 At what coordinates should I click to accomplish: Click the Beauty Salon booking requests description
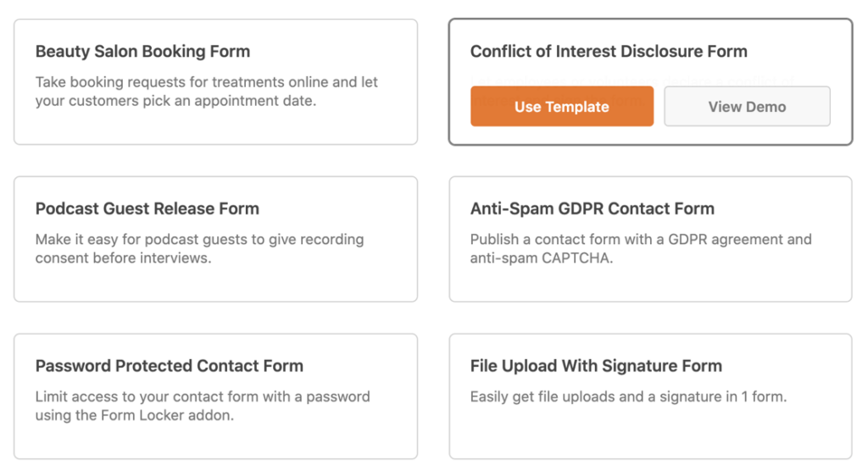tap(207, 91)
